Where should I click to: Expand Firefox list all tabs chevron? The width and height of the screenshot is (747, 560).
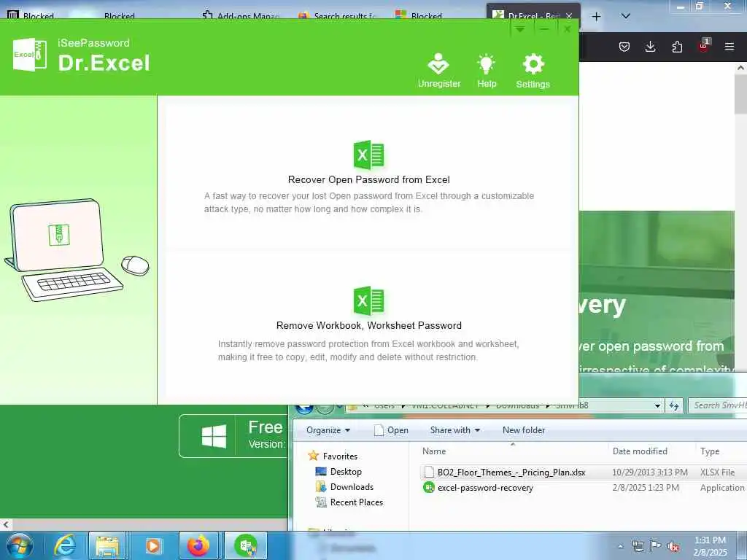coord(626,17)
